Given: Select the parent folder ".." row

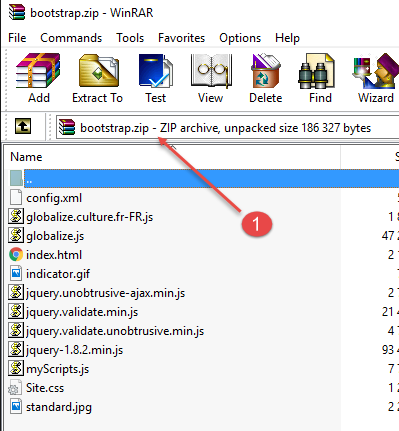Looking at the screenshot, I should click(x=211, y=178).
